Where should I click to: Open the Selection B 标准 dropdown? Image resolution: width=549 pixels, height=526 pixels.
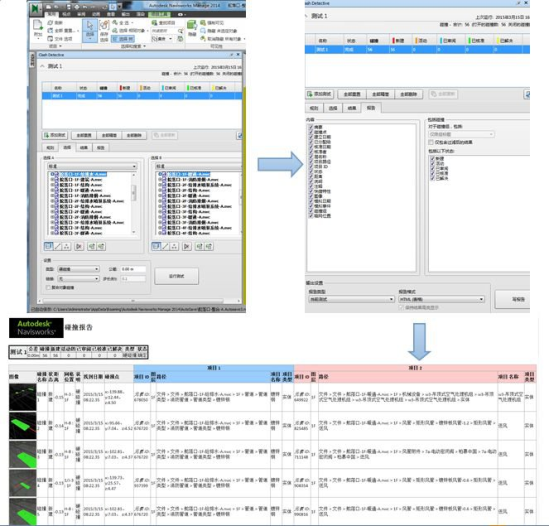[x=199, y=166]
